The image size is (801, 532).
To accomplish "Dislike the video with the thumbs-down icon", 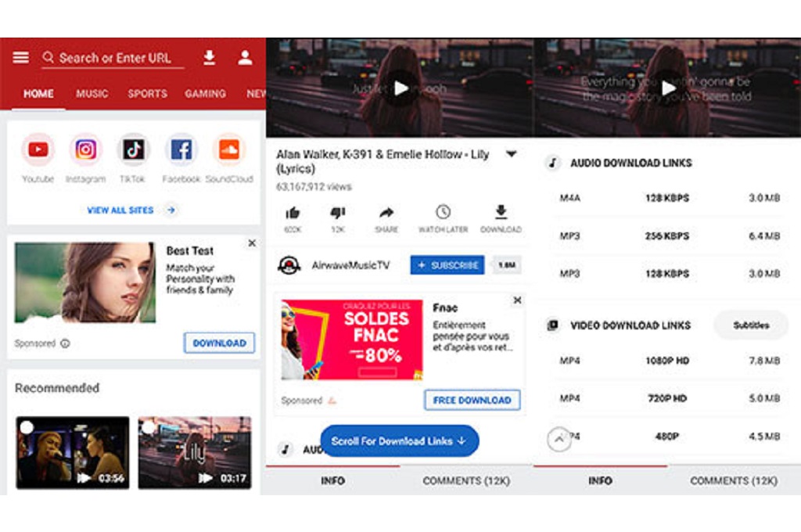I will click(x=337, y=212).
